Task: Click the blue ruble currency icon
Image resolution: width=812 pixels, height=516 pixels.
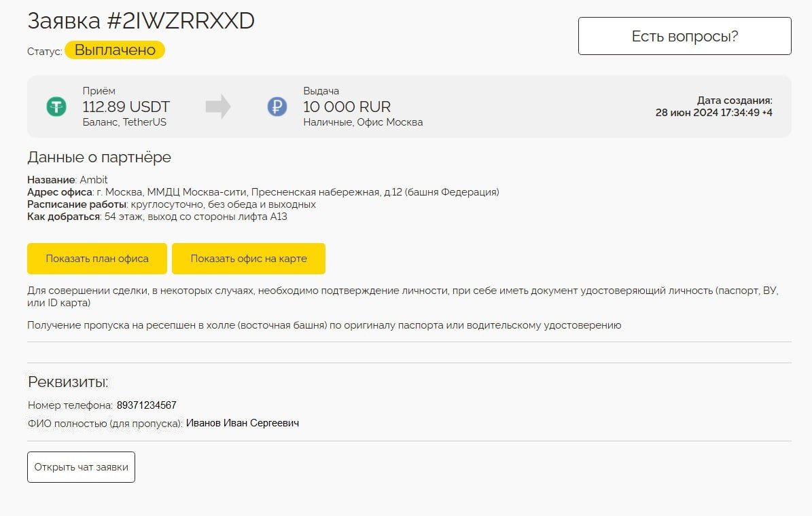Action: click(x=277, y=107)
